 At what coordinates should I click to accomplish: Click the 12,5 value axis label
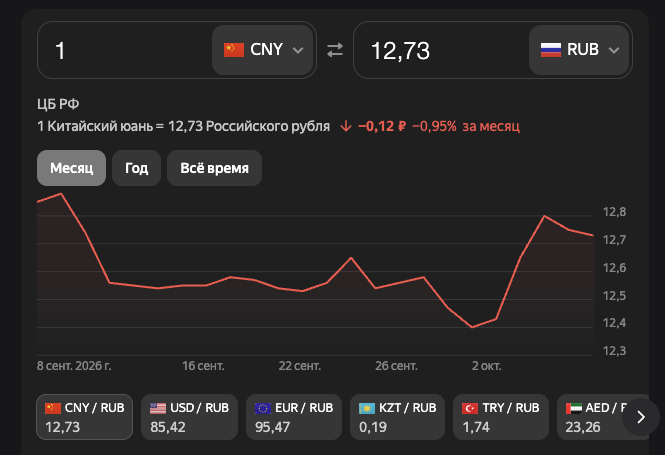coord(615,295)
